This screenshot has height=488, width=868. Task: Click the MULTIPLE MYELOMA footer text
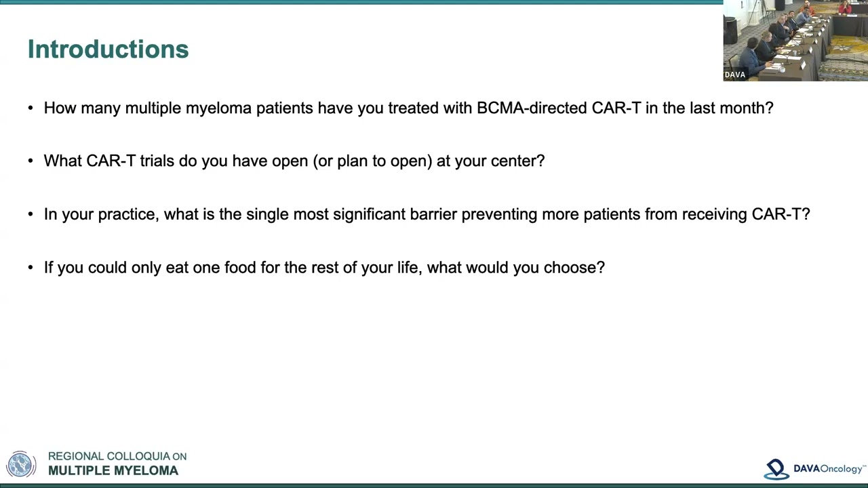point(113,471)
